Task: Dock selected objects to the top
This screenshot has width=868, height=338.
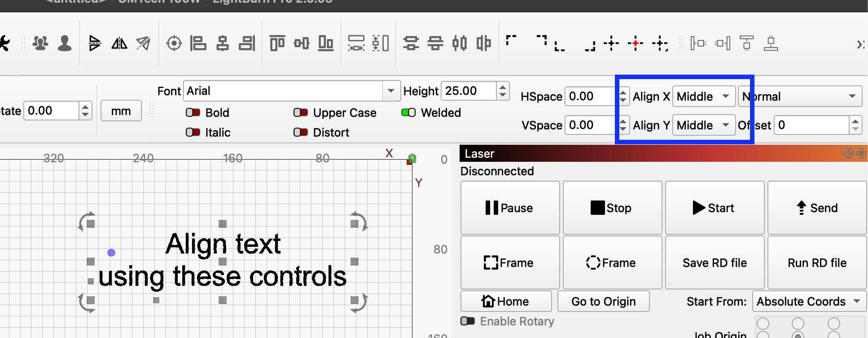Action: pyautogui.click(x=747, y=43)
